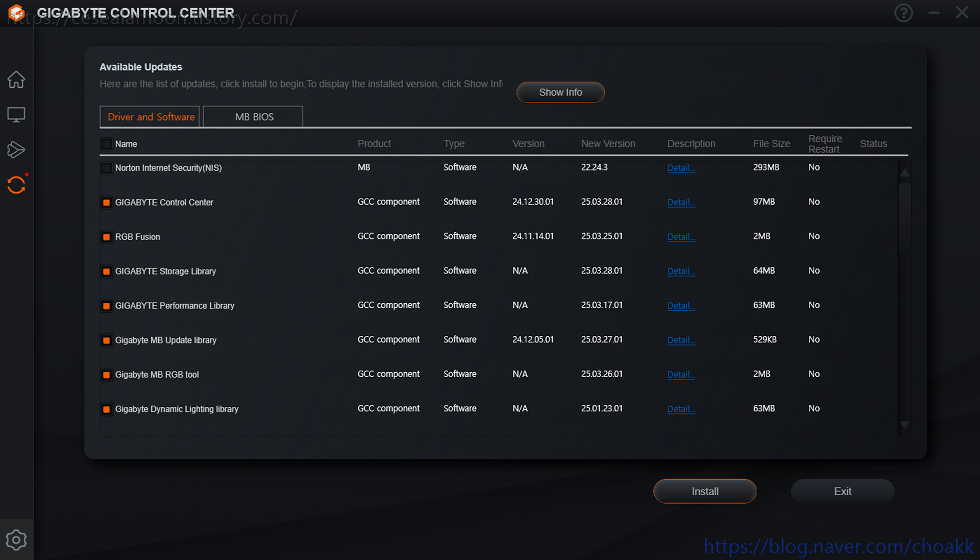Click new version 22.24.3 cell
The image size is (980, 560).
pyautogui.click(x=594, y=167)
